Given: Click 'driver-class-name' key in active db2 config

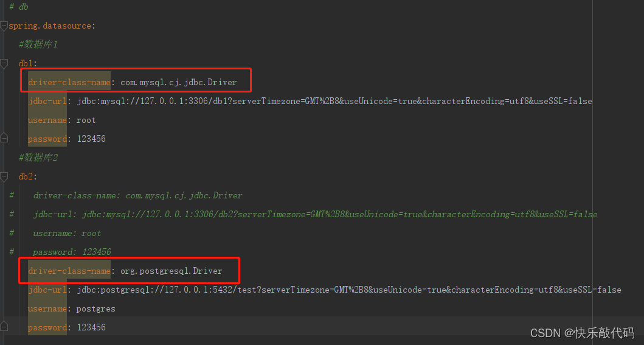Looking at the screenshot, I should [69, 271].
